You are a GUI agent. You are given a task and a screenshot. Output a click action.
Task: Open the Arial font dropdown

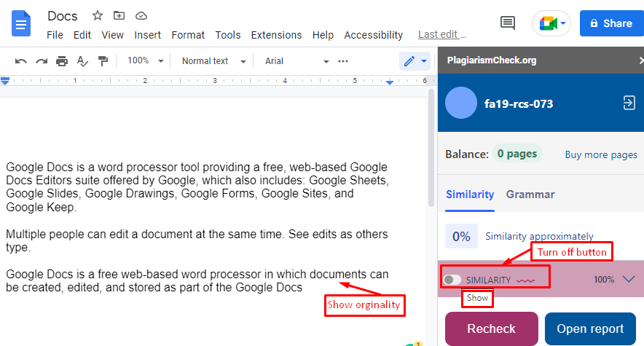[297, 61]
